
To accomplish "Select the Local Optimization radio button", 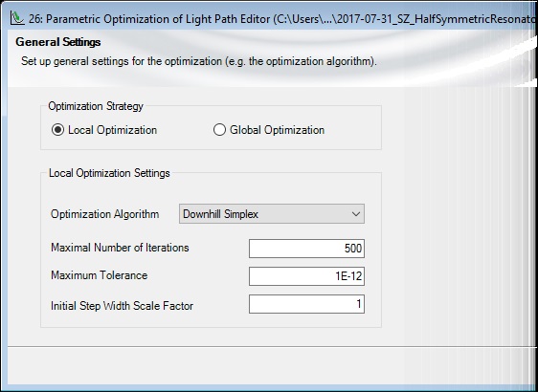I will 57,130.
